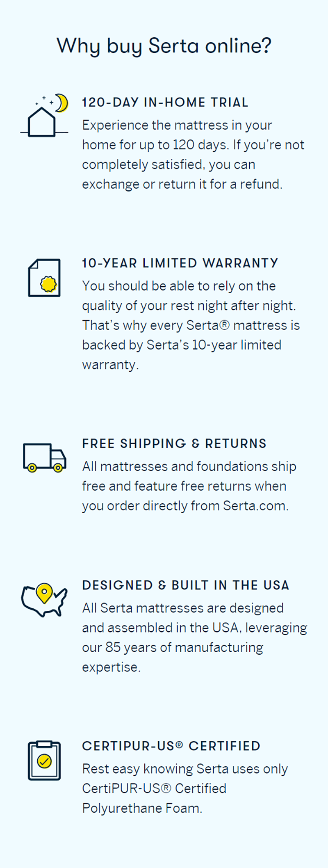Click the CertiPUR-US Certified heading
Screen dimensions: 328x868
171,746
